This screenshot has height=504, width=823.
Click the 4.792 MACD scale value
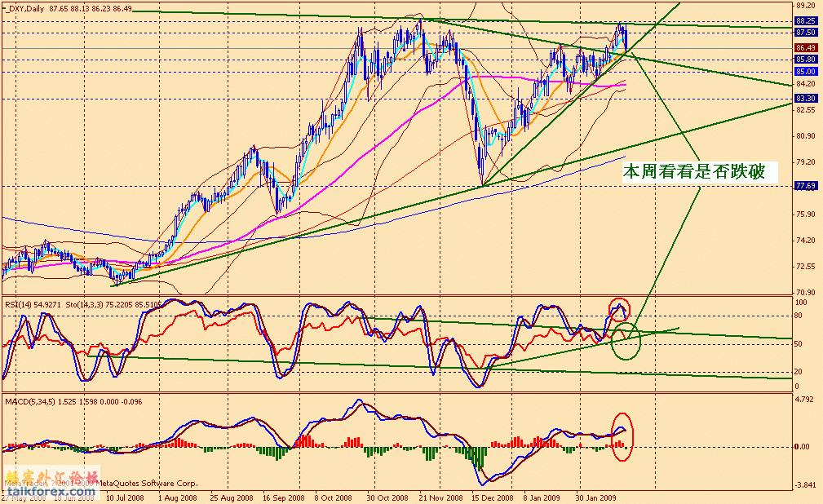804,400
